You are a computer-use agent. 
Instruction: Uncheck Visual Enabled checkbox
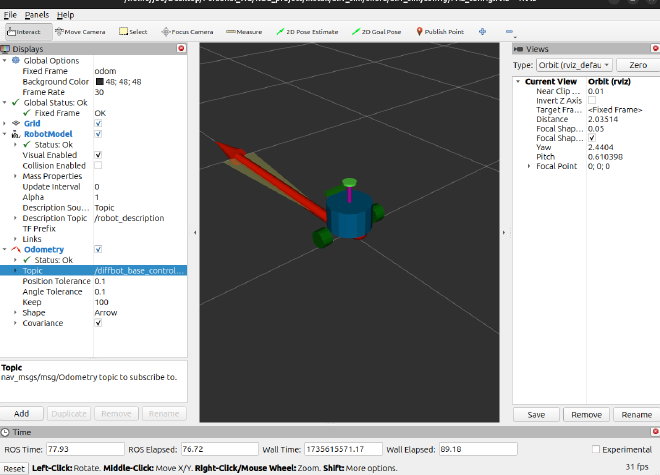pos(98,155)
